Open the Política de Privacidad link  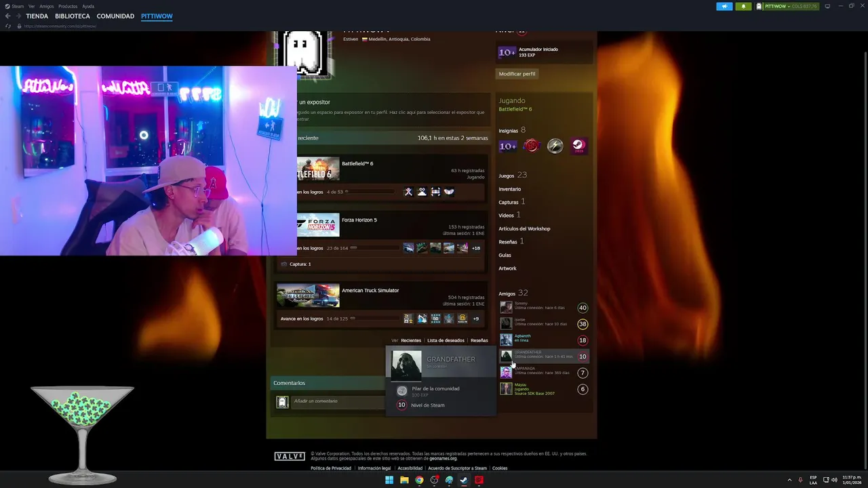(331, 468)
